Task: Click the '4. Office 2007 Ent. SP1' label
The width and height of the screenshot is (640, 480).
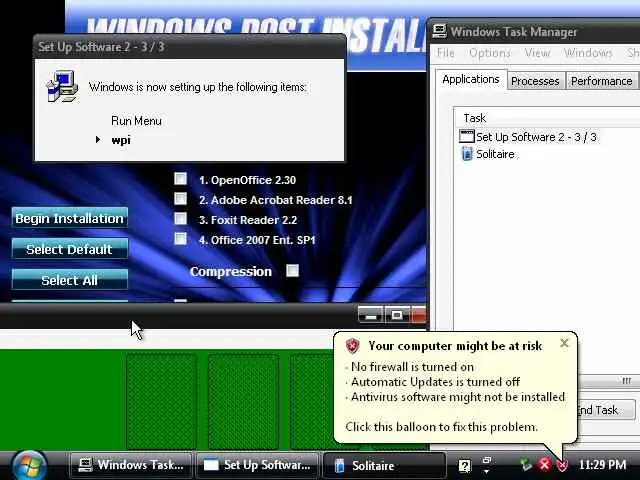Action: (x=257, y=240)
